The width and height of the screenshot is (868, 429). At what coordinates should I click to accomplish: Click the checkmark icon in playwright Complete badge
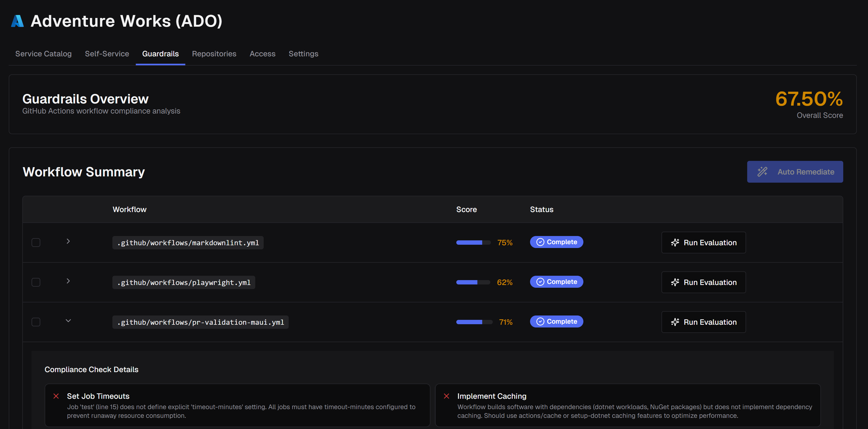point(540,281)
